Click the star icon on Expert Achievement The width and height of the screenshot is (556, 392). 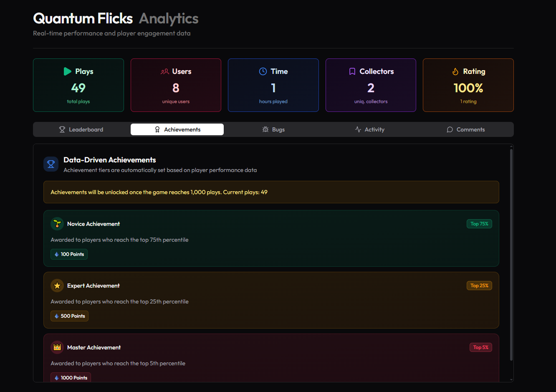[57, 286]
